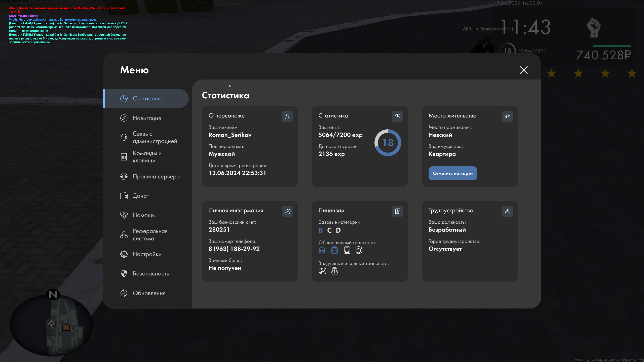The height and width of the screenshot is (362, 644).
Task: Open the Донат section
Action: point(140,196)
